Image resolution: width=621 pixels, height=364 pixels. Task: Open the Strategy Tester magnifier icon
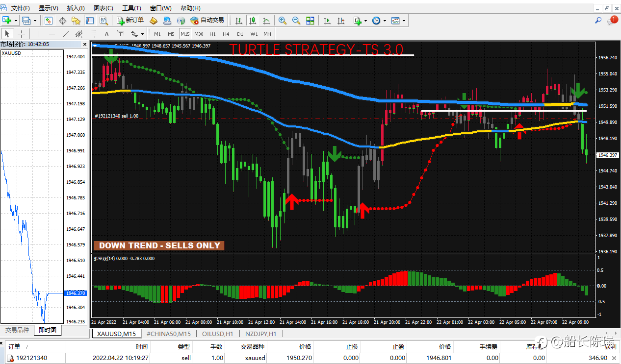pyautogui.click(x=103, y=20)
